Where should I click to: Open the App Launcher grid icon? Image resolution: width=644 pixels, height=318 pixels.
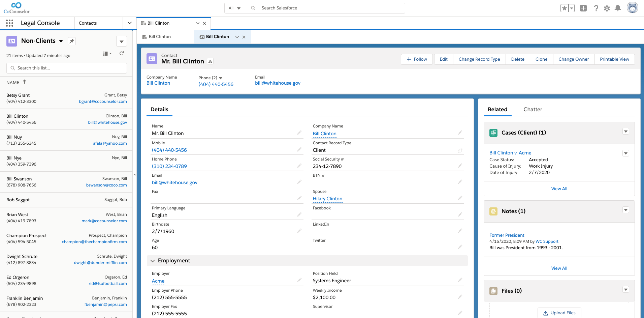(x=10, y=23)
